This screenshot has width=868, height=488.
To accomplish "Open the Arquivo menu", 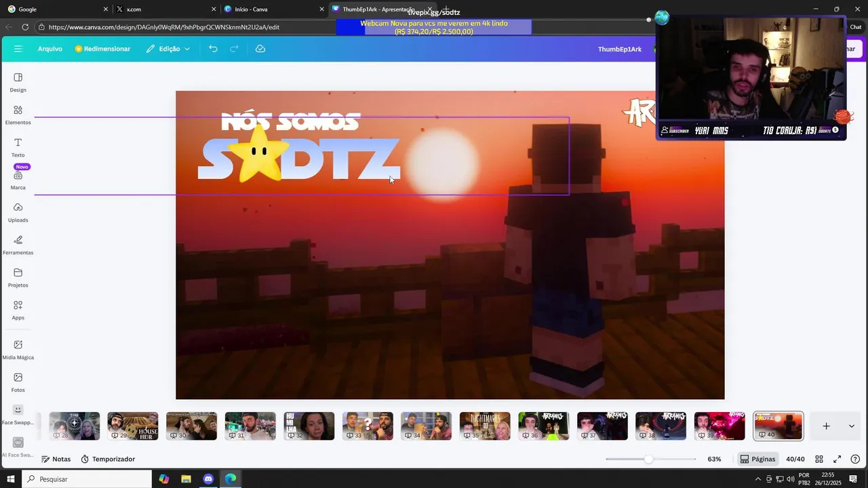I will click(50, 49).
